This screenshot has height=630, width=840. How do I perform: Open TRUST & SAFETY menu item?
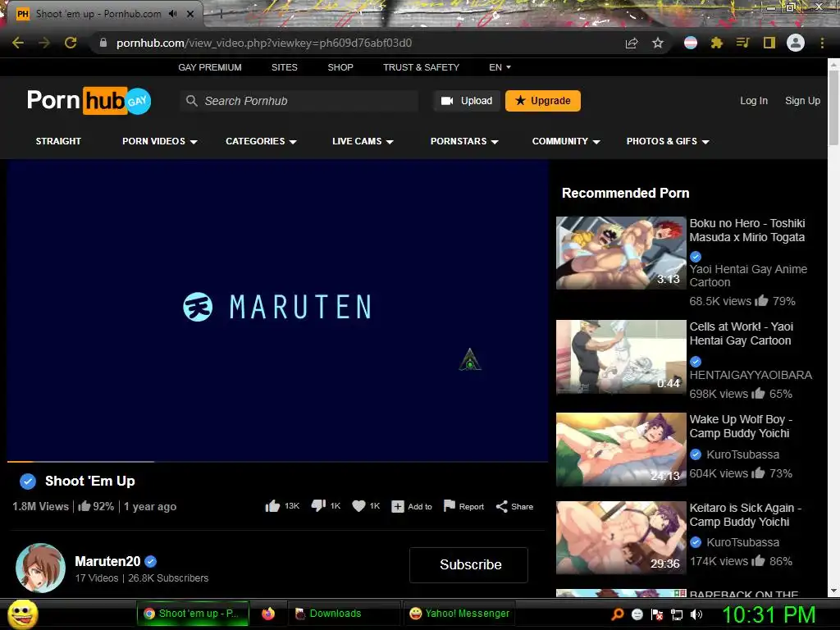pyautogui.click(x=421, y=67)
